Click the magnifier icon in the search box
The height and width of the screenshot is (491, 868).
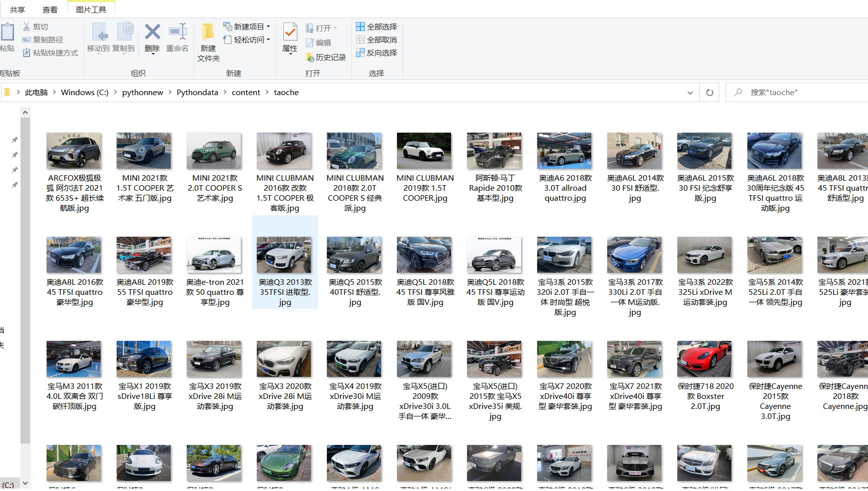pos(738,92)
